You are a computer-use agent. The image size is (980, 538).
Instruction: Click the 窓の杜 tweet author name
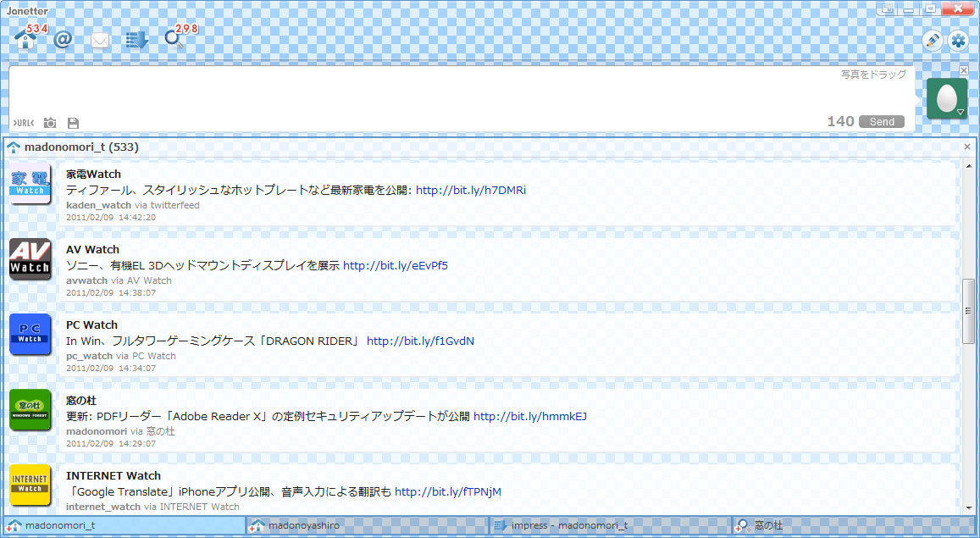click(81, 401)
